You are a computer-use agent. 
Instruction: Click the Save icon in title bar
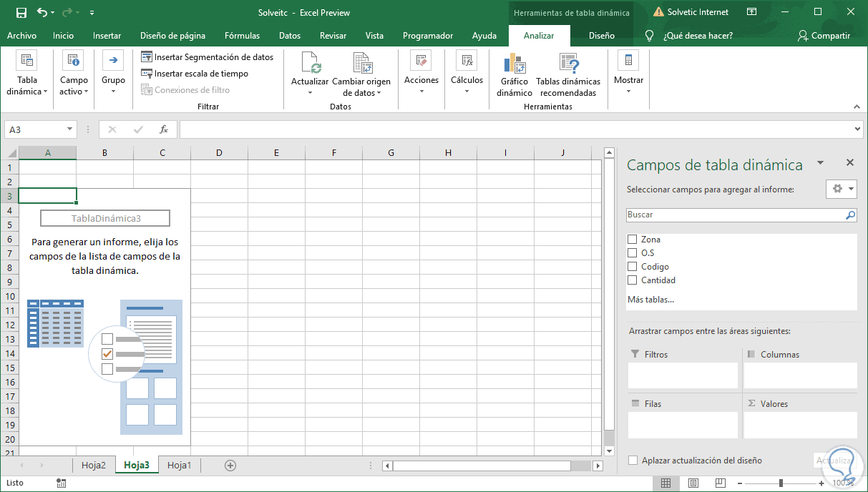pos(21,12)
